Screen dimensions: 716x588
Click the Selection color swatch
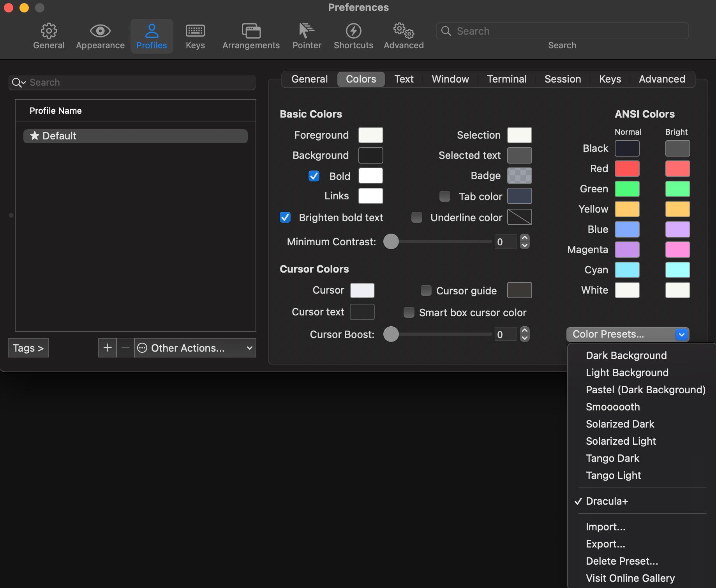[x=519, y=135]
